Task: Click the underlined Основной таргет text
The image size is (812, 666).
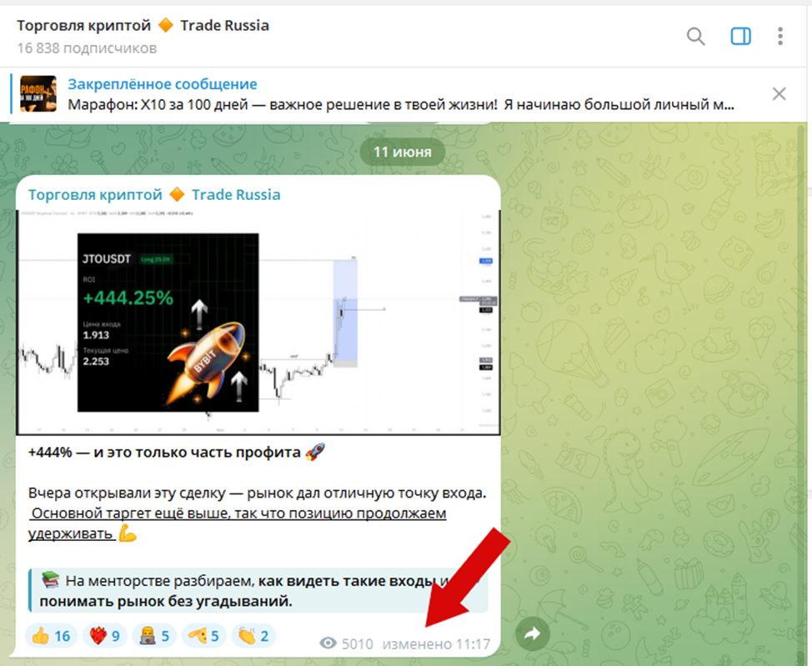Action: pos(237,523)
